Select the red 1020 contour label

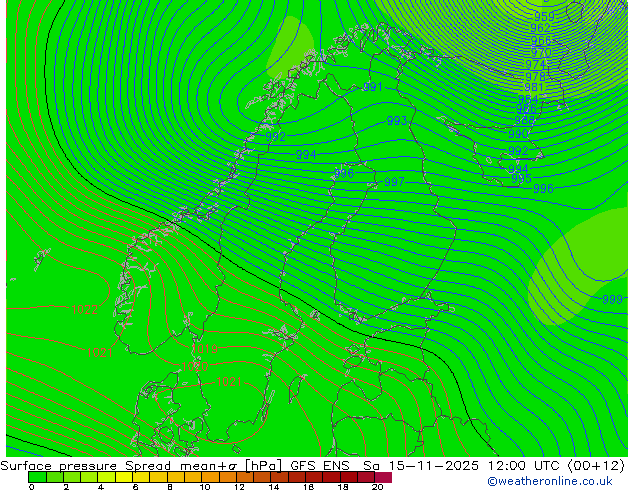click(x=195, y=367)
